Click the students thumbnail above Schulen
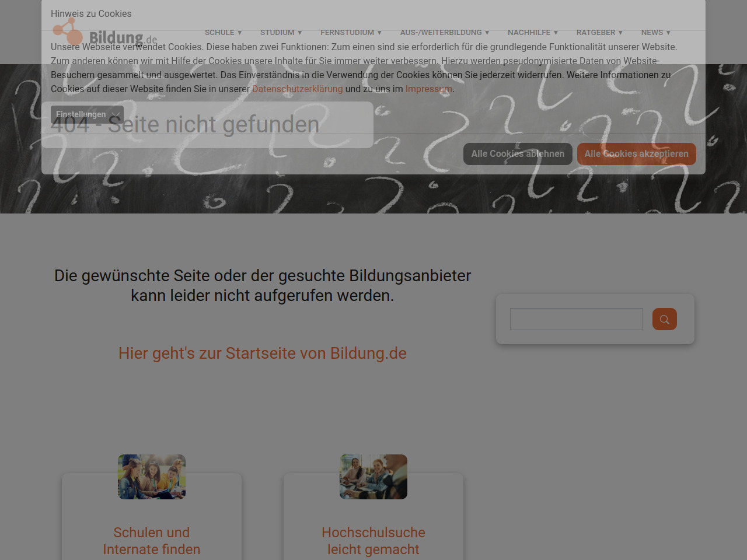747x560 pixels. 152,477
